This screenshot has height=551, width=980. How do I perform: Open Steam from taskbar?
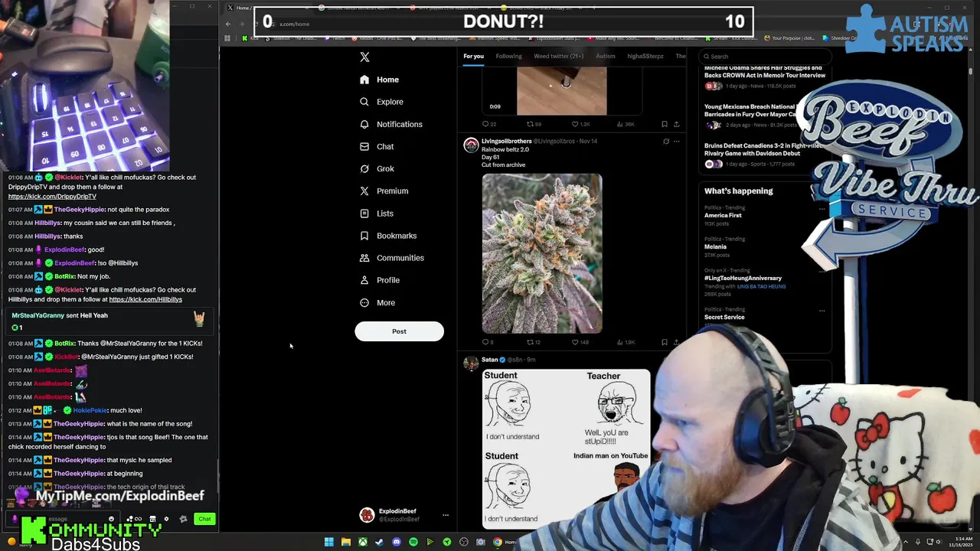pyautogui.click(x=379, y=542)
